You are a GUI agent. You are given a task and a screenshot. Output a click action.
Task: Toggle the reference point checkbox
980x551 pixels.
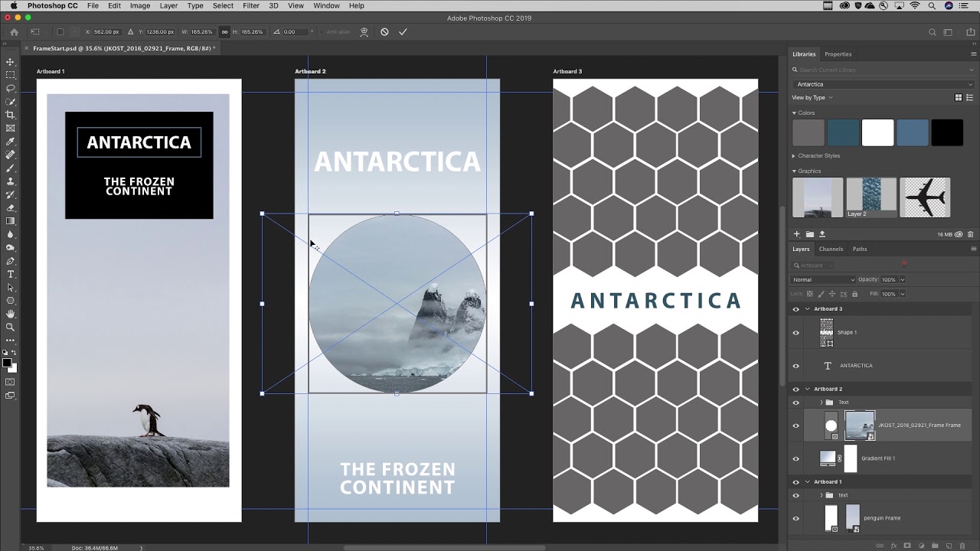click(x=60, y=32)
